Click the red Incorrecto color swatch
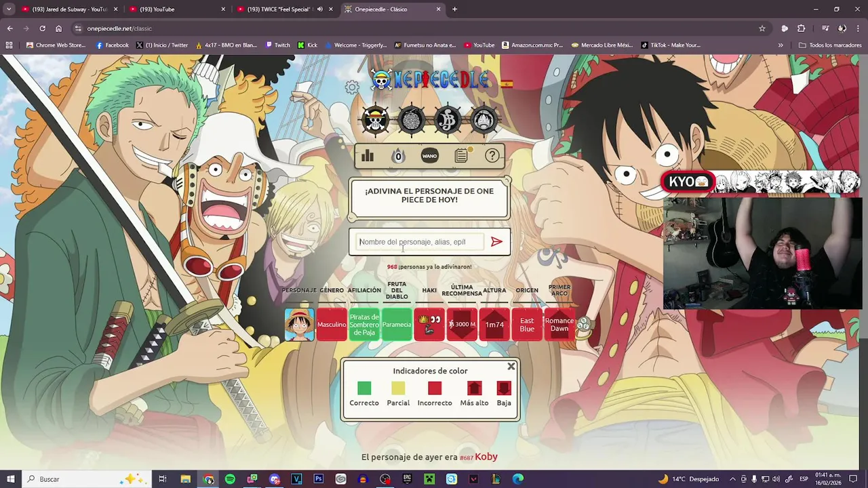The image size is (868, 488). 435,388
